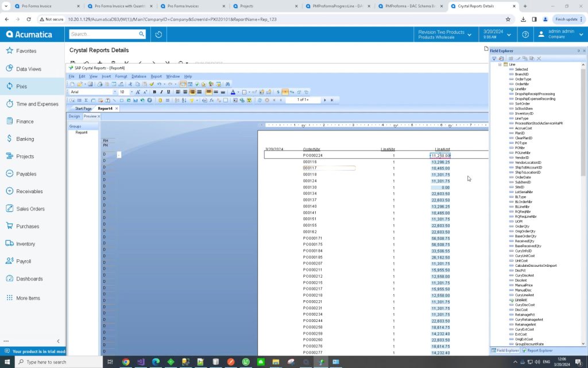Viewport: 588px width, 368px height.
Task: Open the Arial font name dropdown
Action: 114,92
